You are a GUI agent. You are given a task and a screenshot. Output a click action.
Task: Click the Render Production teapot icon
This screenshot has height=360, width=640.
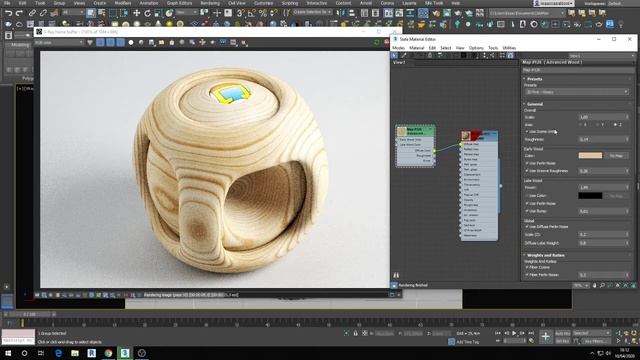(x=458, y=13)
